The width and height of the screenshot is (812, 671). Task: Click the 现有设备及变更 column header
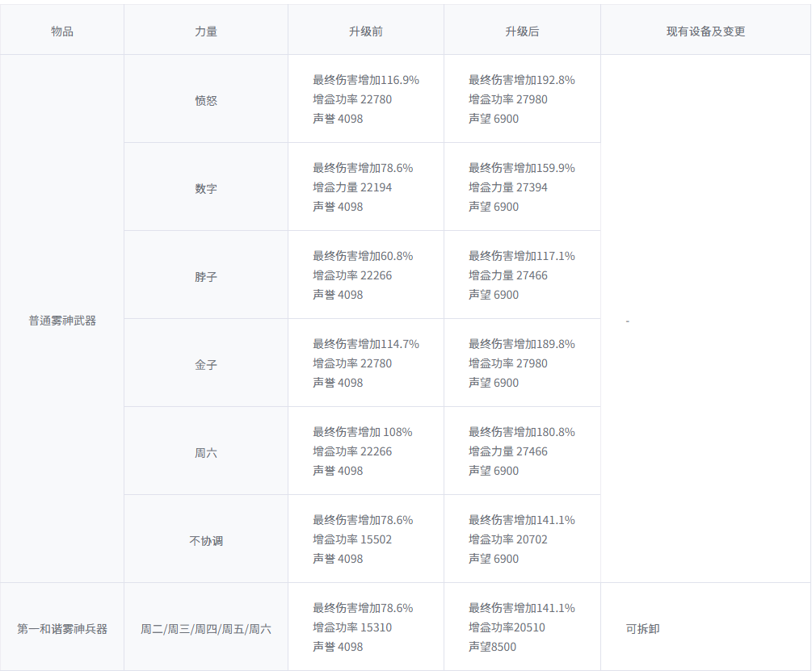(705, 28)
